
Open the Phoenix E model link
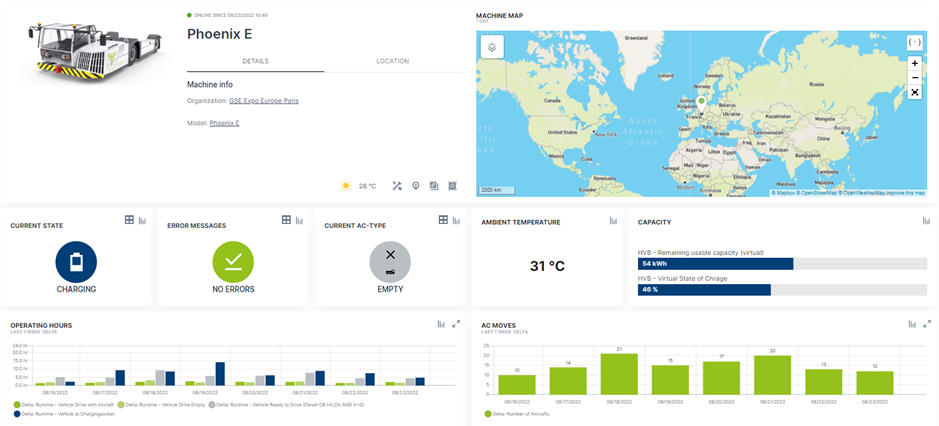pyautogui.click(x=224, y=123)
